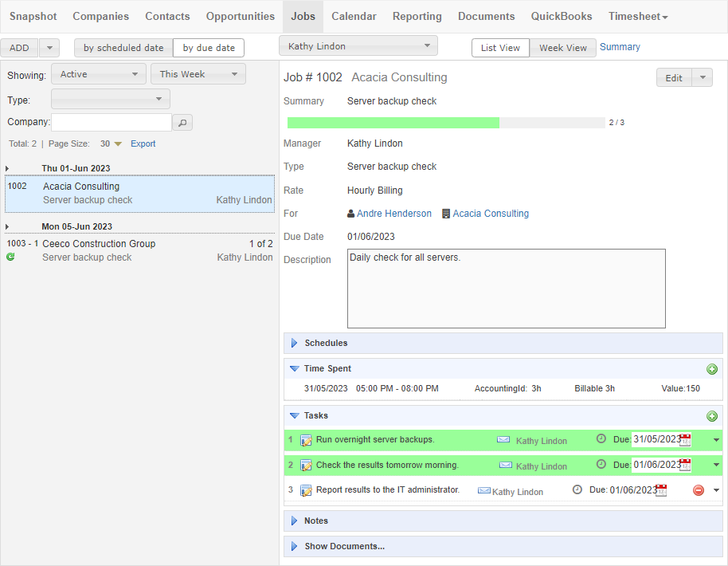728x566 pixels.
Task: Click the clock icon on task 1
Action: 601,438
